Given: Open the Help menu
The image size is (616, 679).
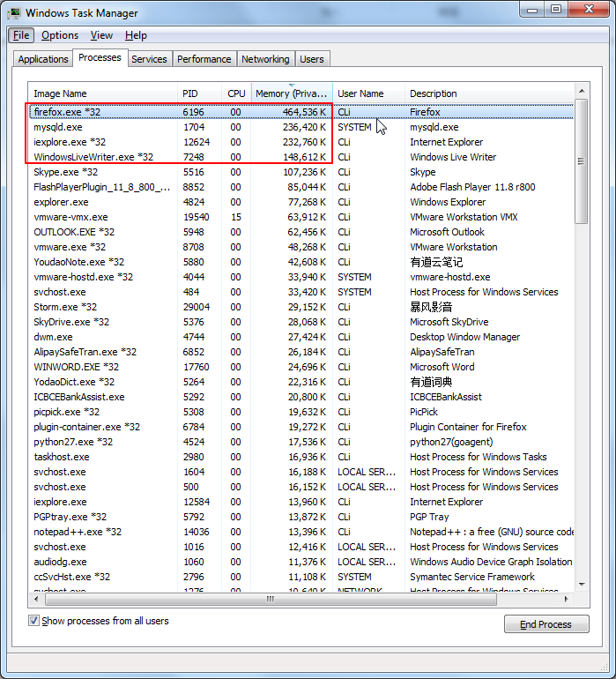Looking at the screenshot, I should (x=136, y=35).
